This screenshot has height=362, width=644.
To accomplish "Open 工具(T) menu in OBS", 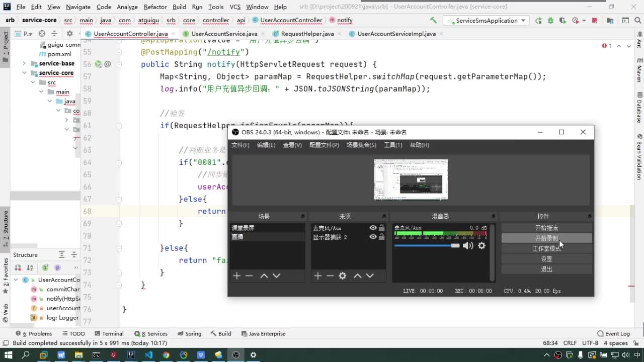I will tap(393, 145).
